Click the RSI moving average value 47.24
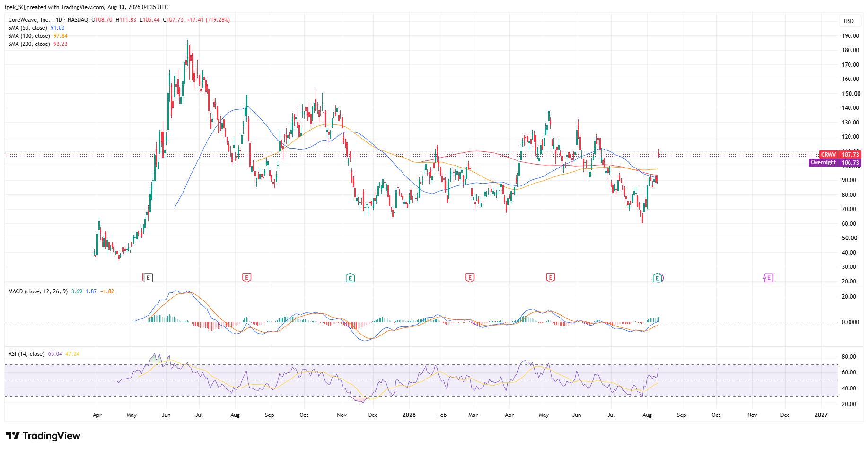Image resolution: width=868 pixels, height=450 pixels. 72,354
